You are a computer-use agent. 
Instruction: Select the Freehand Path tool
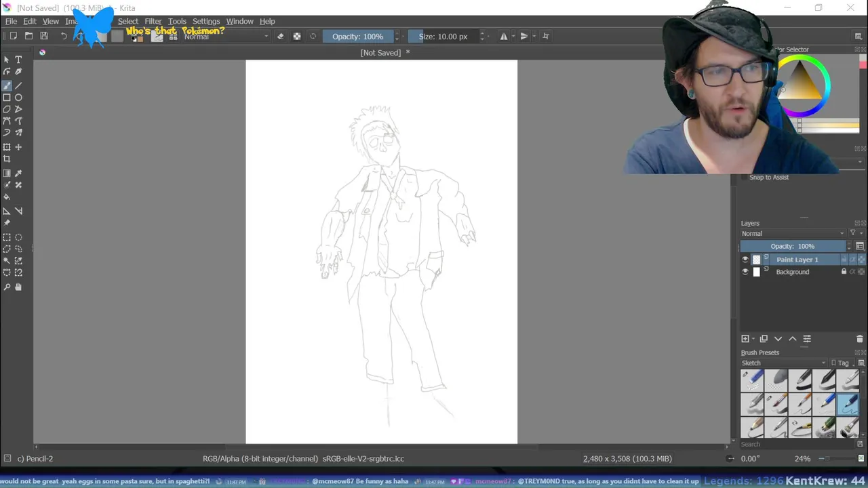pyautogui.click(x=18, y=121)
